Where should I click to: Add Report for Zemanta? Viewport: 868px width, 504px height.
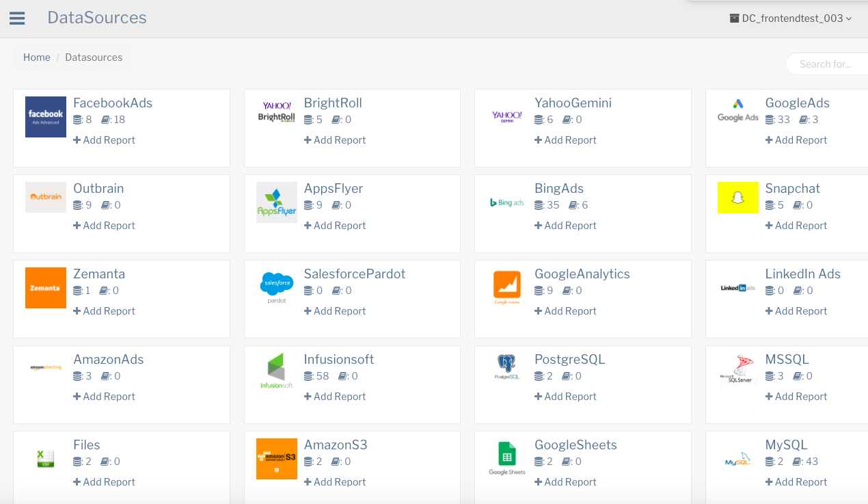coord(104,311)
